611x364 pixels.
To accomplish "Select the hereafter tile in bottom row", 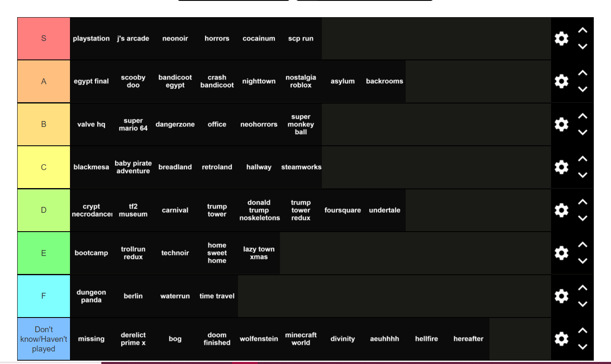I will pyautogui.click(x=468, y=339).
